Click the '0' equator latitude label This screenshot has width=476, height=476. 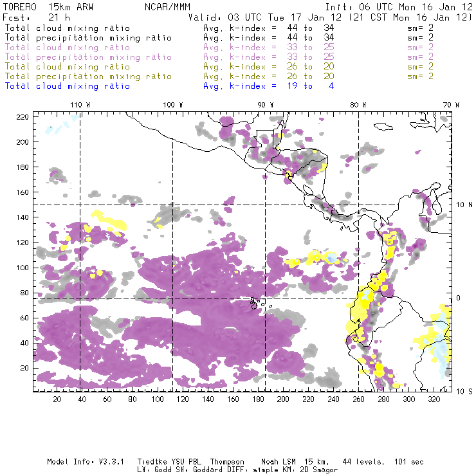point(459,298)
